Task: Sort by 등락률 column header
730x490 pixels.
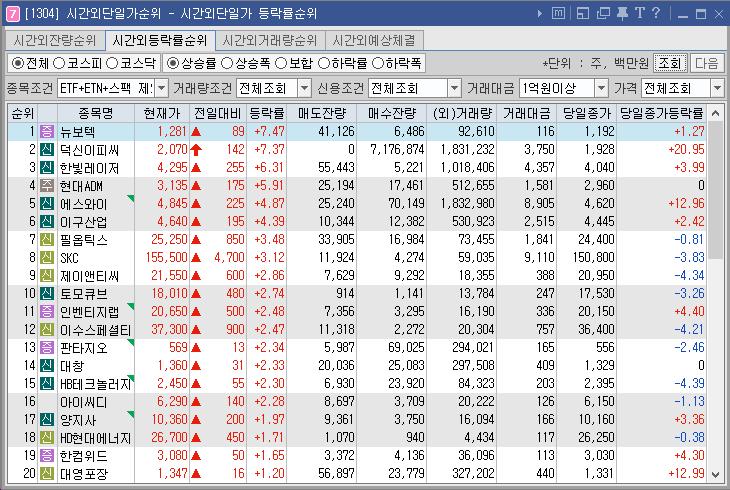Action: click(x=266, y=113)
